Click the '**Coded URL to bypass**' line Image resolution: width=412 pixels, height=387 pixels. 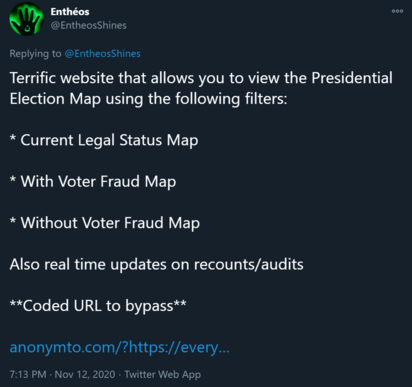point(98,306)
